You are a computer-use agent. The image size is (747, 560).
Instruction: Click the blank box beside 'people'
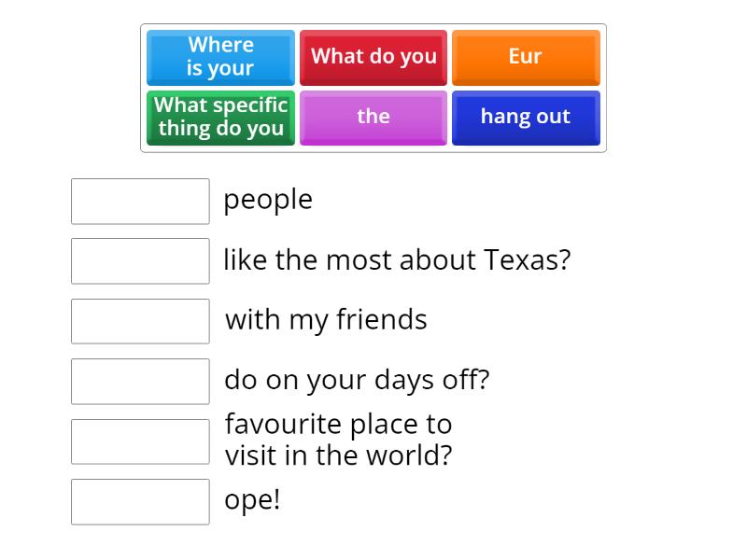click(140, 202)
